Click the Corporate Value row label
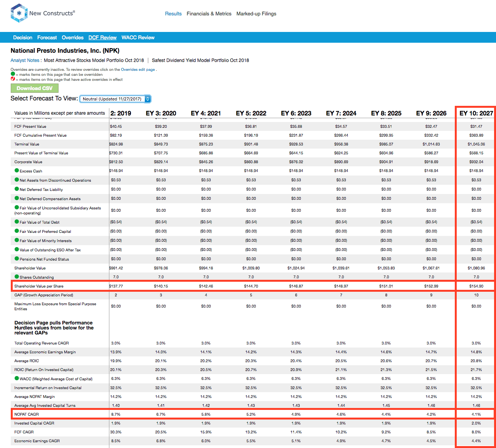The image size is (496, 448). click(28, 162)
